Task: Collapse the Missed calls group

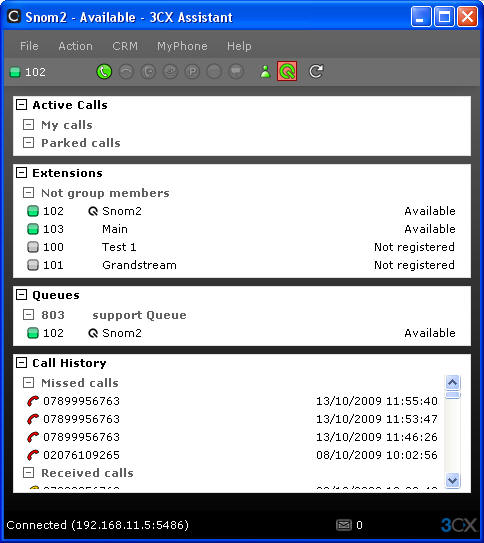Action: tap(28, 383)
